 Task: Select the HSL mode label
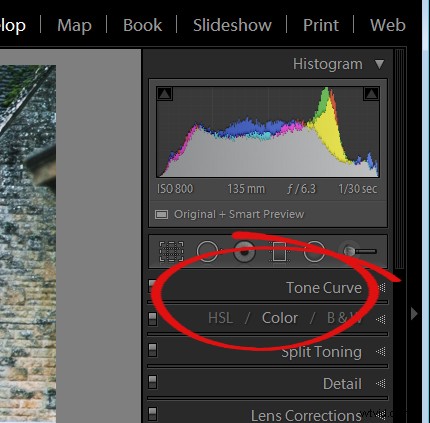coord(220,318)
